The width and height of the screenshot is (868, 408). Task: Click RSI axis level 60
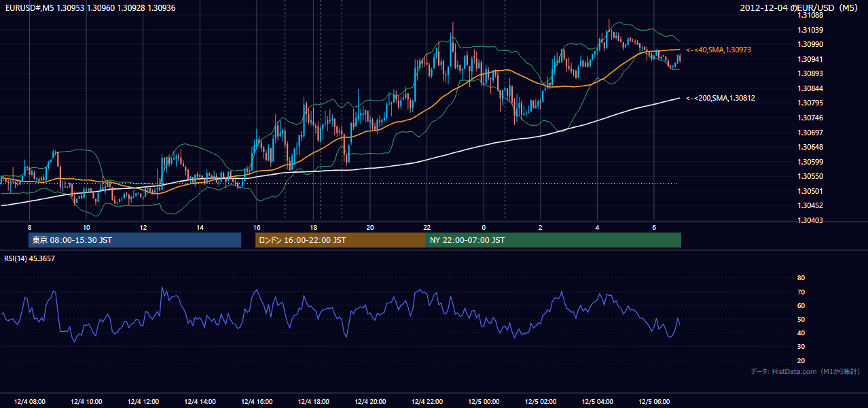(801, 305)
